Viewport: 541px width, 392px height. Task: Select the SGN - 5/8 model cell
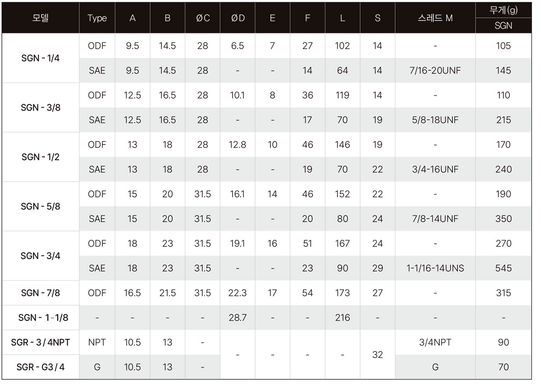41,206
